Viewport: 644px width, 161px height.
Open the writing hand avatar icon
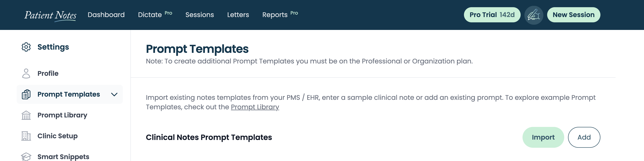534,15
